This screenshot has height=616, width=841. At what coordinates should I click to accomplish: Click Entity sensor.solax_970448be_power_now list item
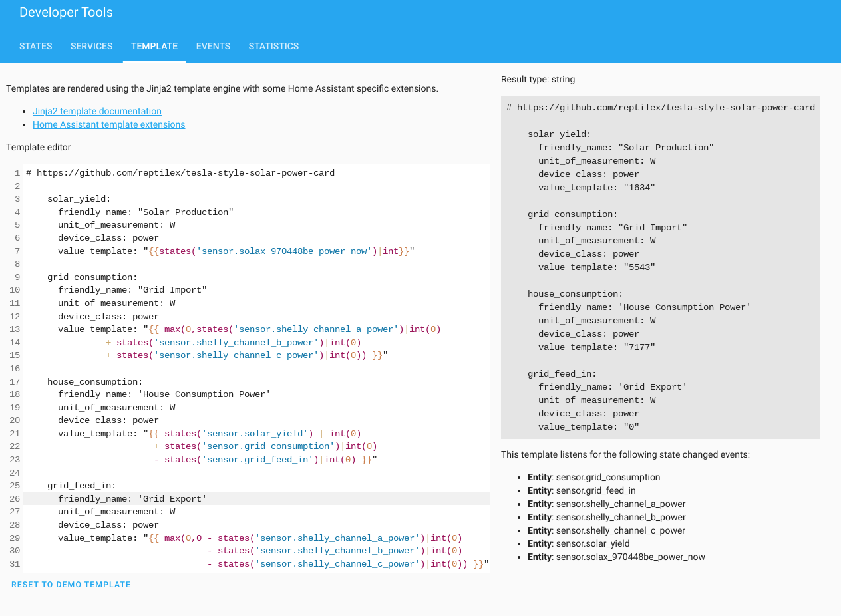tap(617, 557)
